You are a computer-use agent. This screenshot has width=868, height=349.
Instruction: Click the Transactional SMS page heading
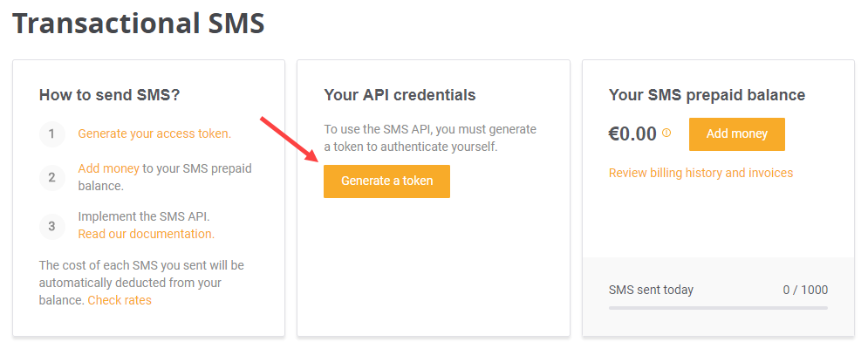[x=138, y=24]
